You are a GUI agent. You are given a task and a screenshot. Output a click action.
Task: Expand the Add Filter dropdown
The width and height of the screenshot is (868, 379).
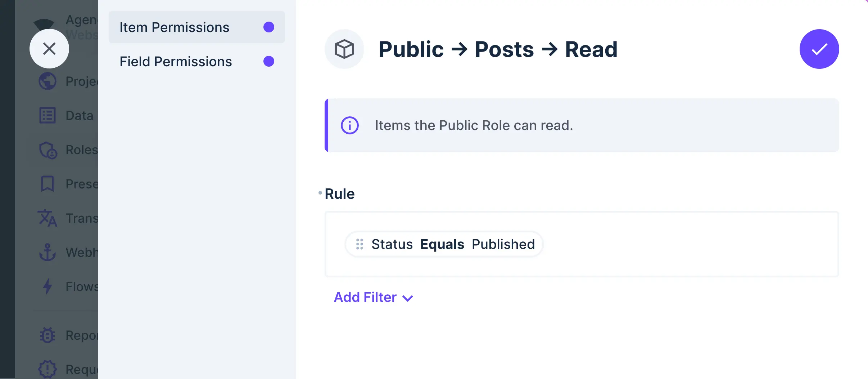point(374,297)
